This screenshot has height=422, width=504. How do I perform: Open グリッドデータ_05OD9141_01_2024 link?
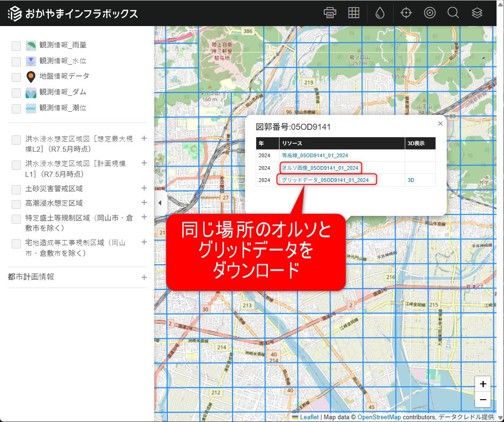coord(325,180)
